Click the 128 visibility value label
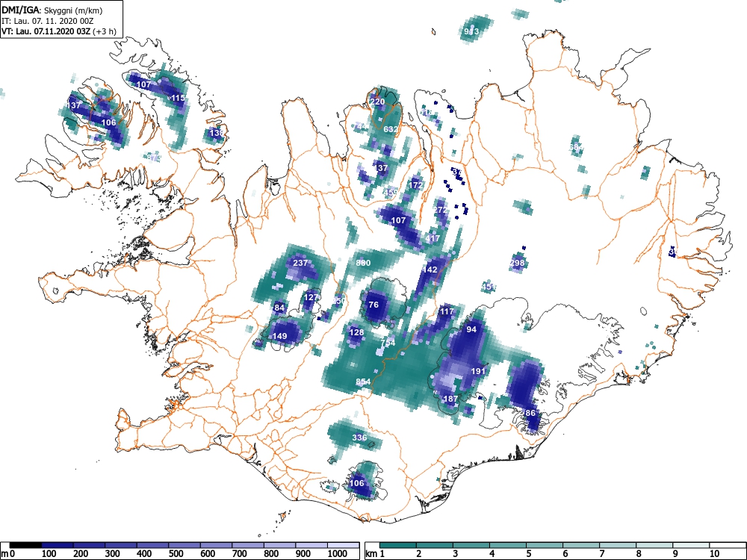Screen dimensions: 747x560 point(356,332)
